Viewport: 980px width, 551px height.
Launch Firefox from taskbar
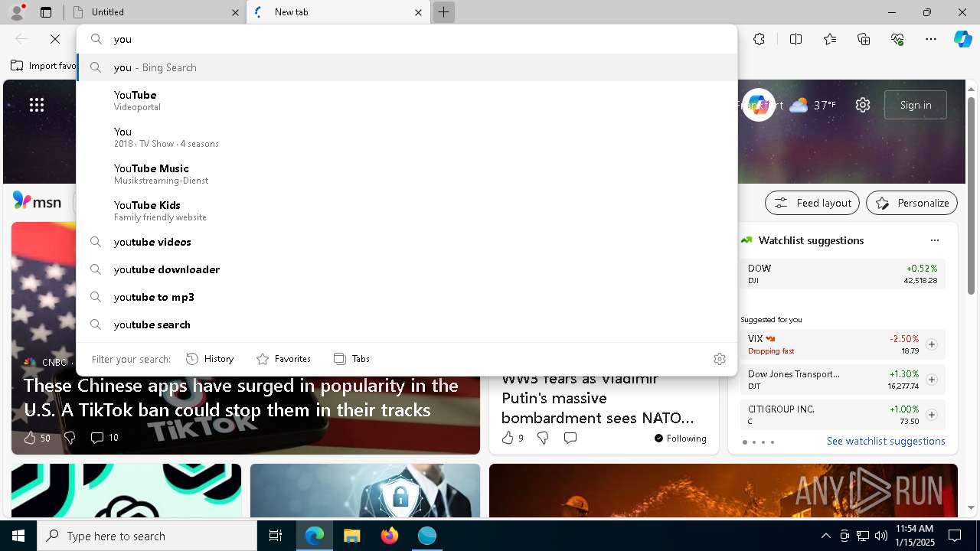point(390,536)
